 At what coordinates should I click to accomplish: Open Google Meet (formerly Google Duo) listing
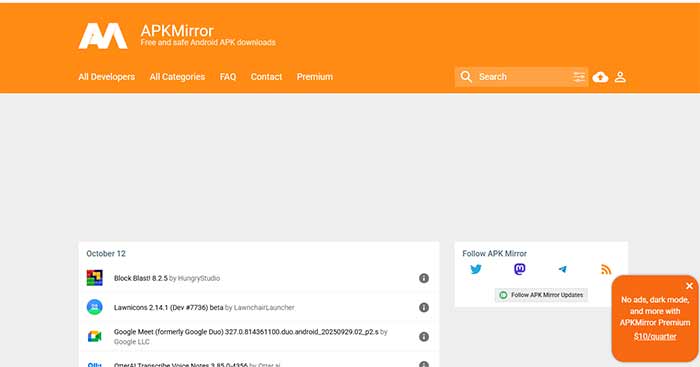[x=246, y=332]
